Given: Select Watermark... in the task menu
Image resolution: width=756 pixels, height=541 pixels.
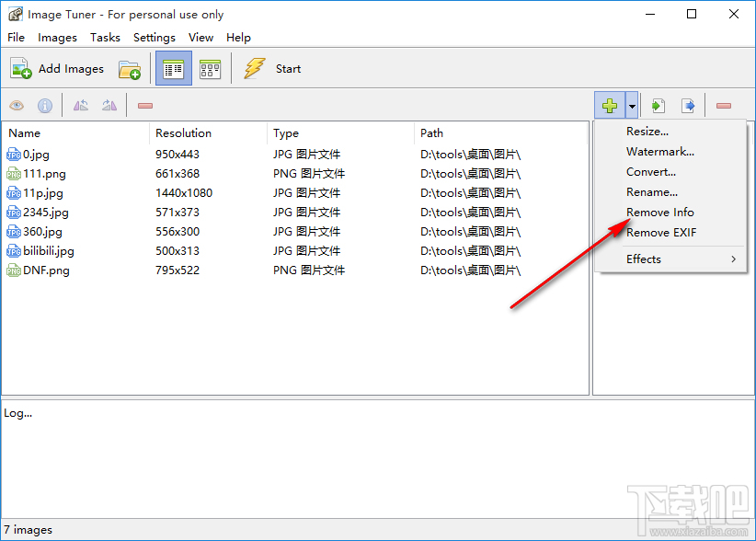Looking at the screenshot, I should point(659,152).
